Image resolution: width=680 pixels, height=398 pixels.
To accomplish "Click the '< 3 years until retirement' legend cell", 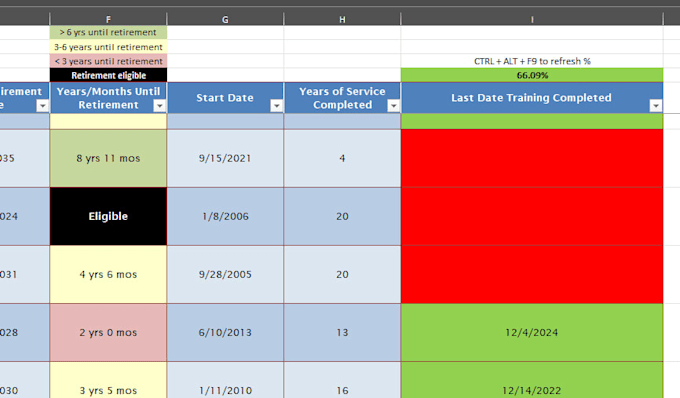I will click(x=108, y=61).
